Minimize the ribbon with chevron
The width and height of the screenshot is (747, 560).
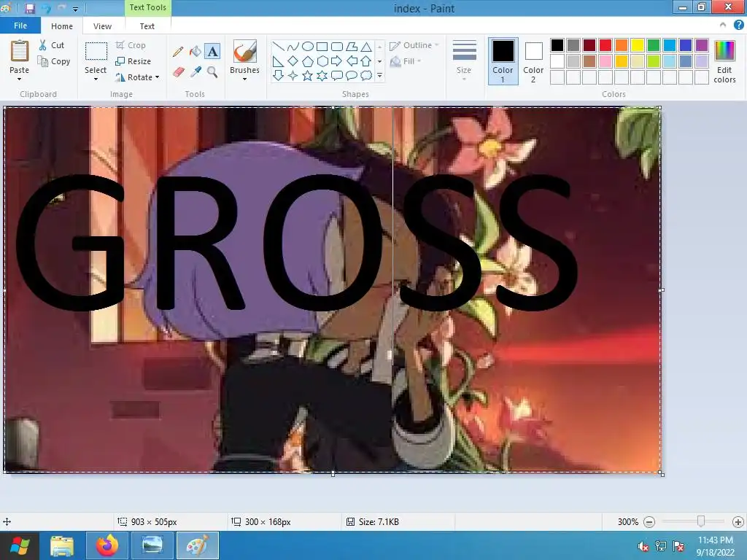[723, 26]
